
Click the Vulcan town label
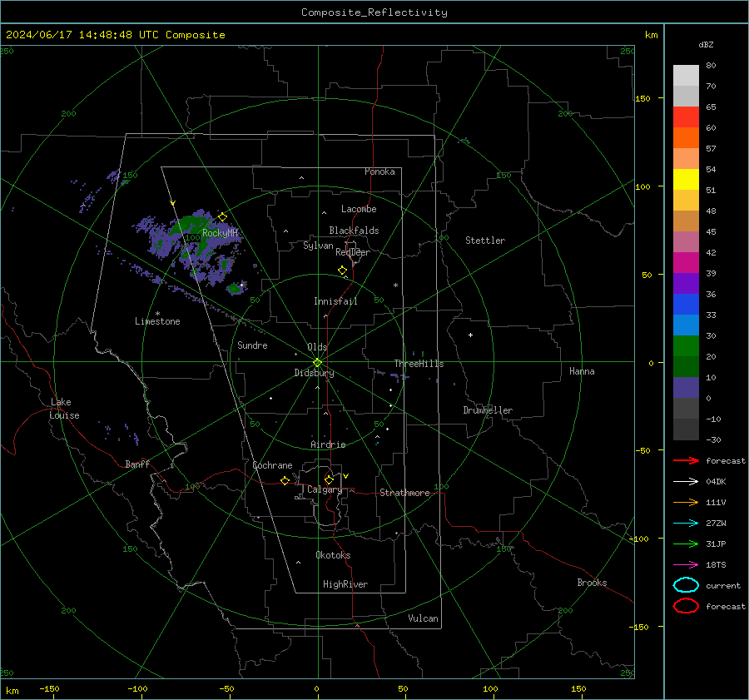423,618
